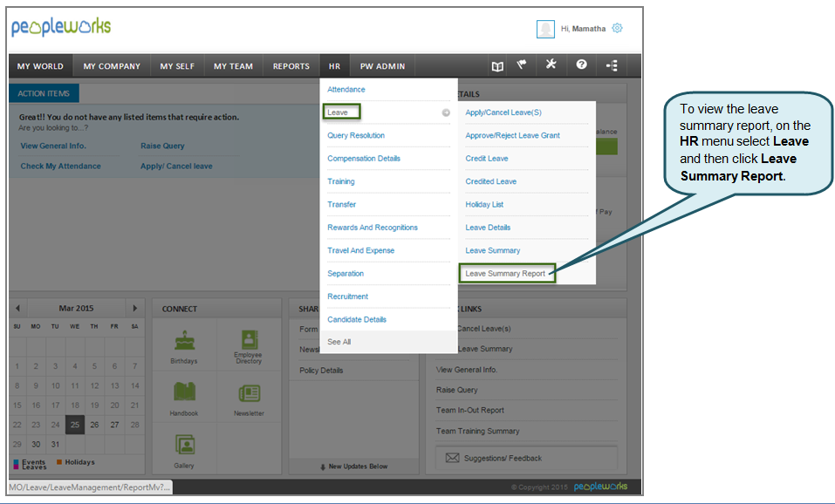Screen dimensions: 835x504
Task: Click Team Training Summary quick link
Action: point(477,431)
